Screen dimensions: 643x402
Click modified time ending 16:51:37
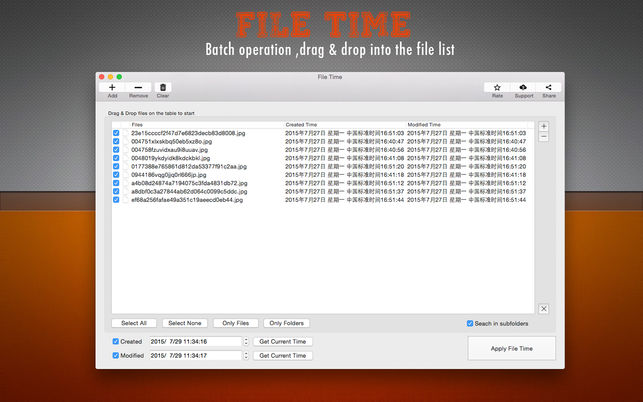pos(466,191)
